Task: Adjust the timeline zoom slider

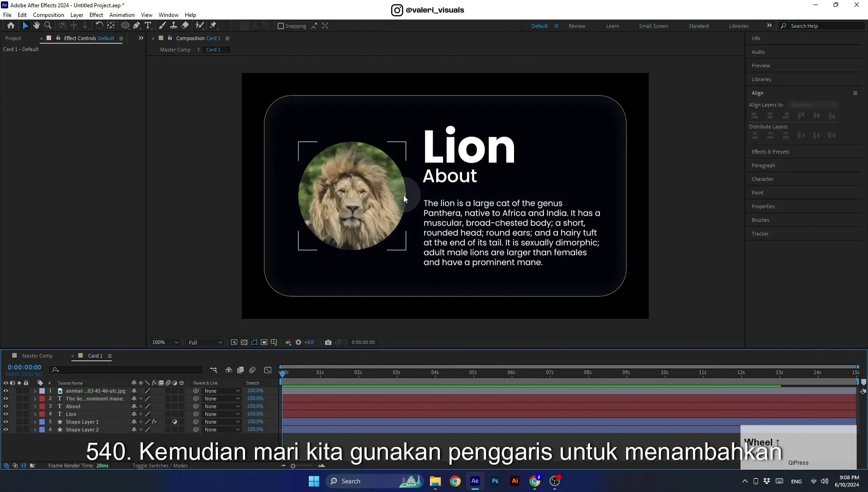Action: point(293,466)
